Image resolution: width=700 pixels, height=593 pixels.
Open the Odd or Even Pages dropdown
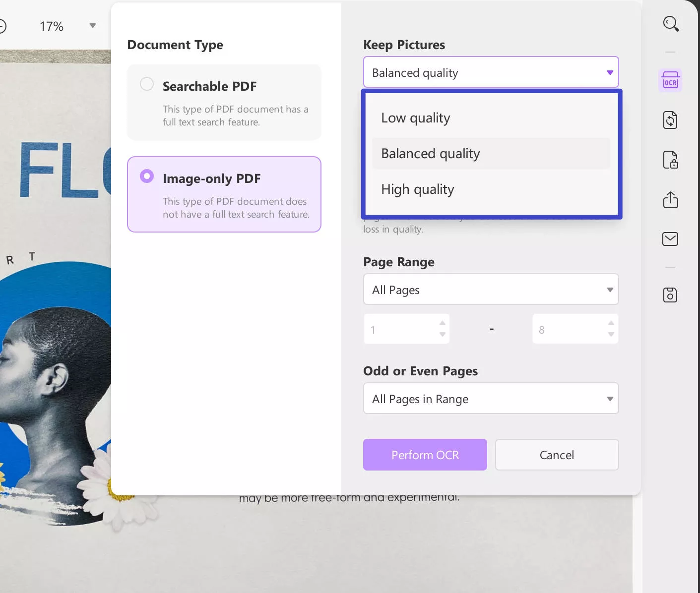pos(610,399)
